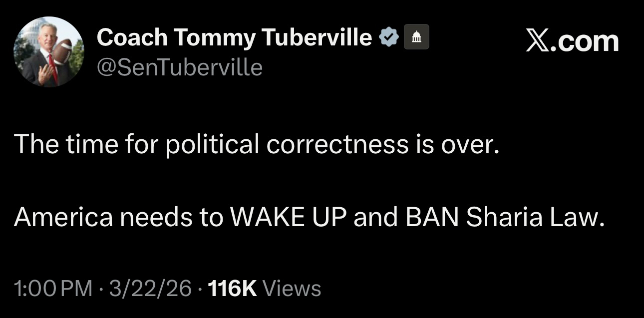Click the first sentence about political correctness
644x318 pixels.
tap(257, 144)
